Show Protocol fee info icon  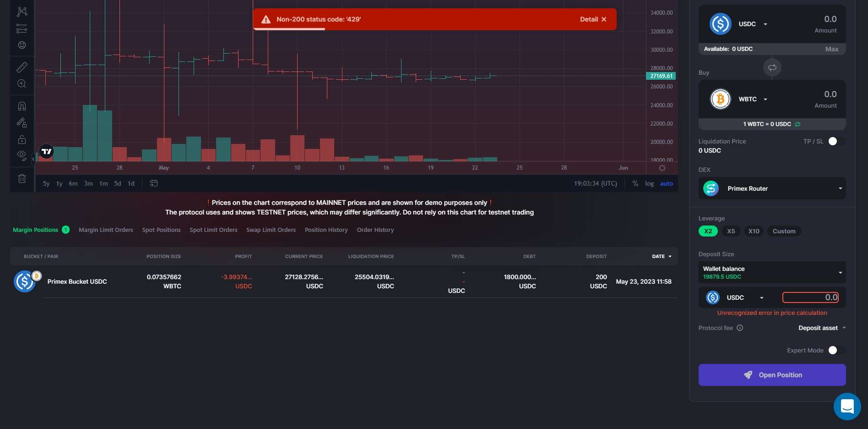[x=740, y=328]
